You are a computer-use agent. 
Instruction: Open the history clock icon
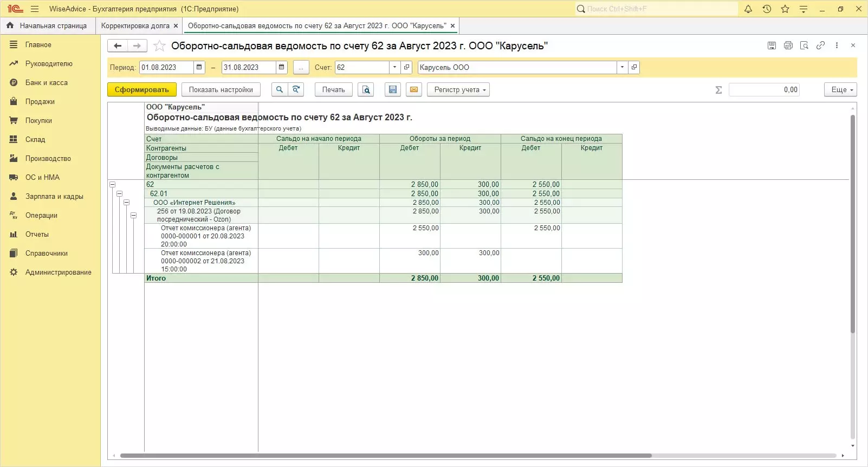tap(767, 9)
